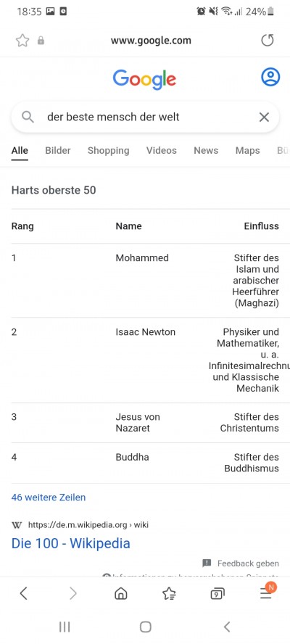Switch to the Bilder tab

point(58,150)
